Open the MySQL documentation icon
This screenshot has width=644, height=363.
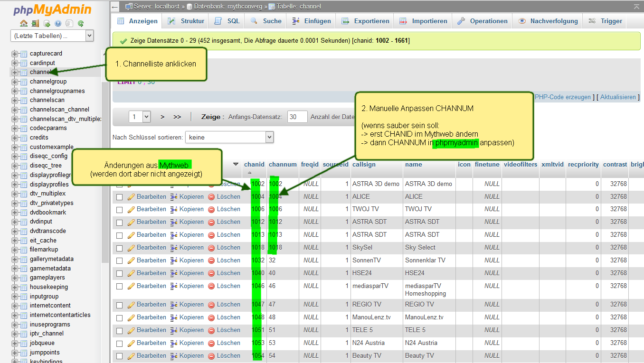[x=69, y=23]
